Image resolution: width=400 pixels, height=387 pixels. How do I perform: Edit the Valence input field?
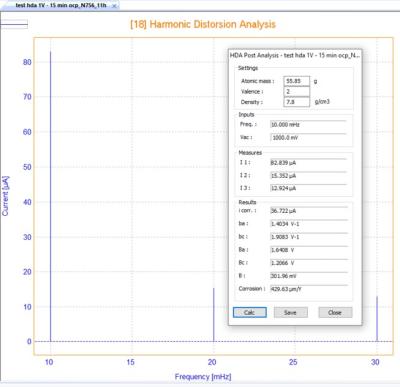point(296,91)
